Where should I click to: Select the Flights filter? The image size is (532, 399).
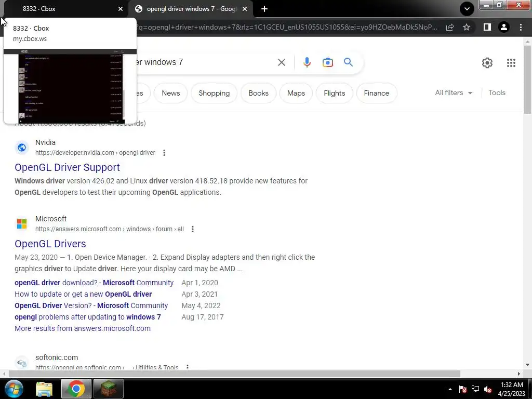[x=334, y=93]
